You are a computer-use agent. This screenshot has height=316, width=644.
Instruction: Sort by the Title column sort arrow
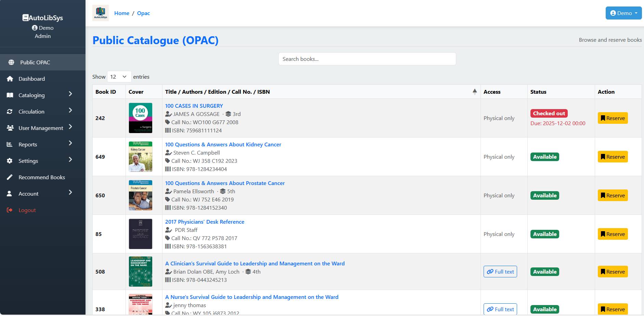pyautogui.click(x=474, y=92)
